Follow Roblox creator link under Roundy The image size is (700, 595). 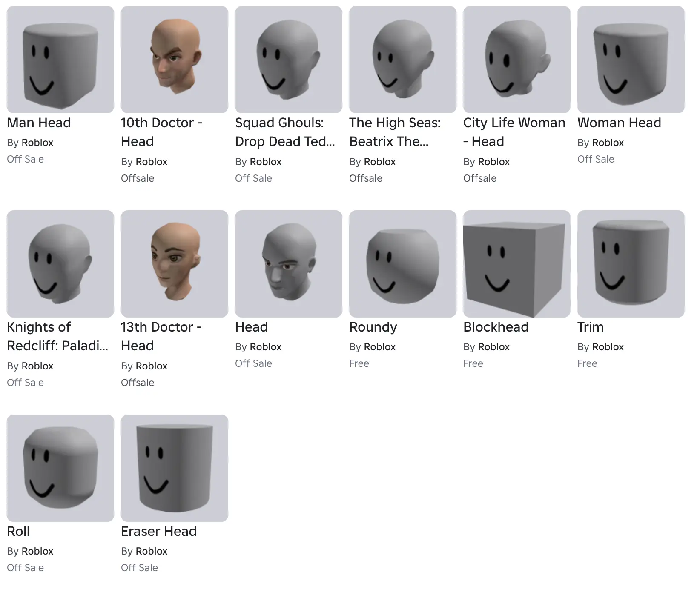click(x=380, y=347)
